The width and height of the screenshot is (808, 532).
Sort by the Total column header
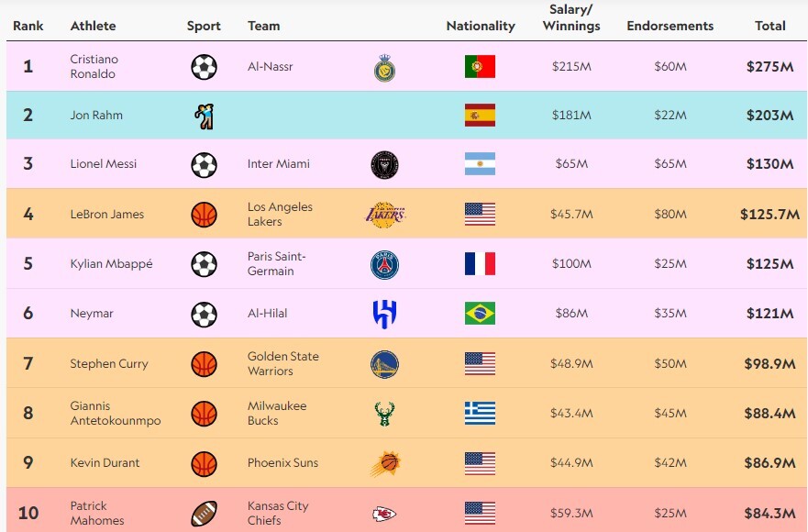coord(769,26)
